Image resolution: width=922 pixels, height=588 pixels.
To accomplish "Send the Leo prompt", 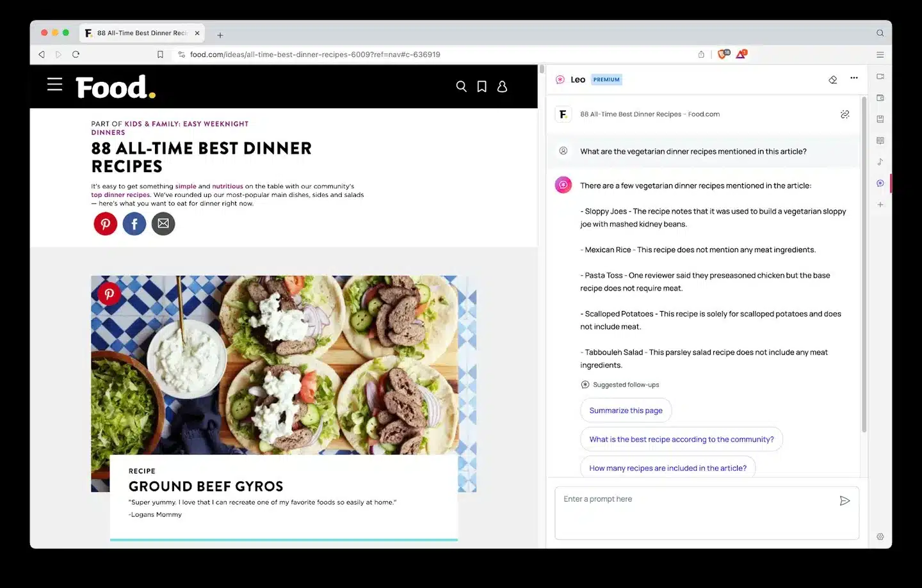I will (845, 500).
